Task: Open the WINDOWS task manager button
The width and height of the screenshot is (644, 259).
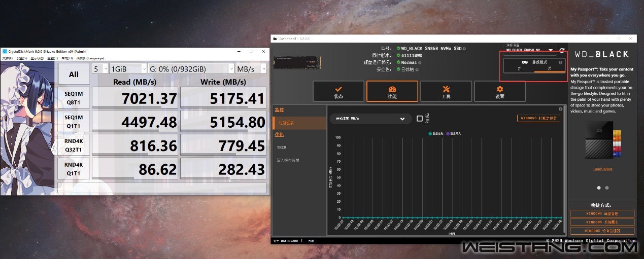Action: pos(538,118)
